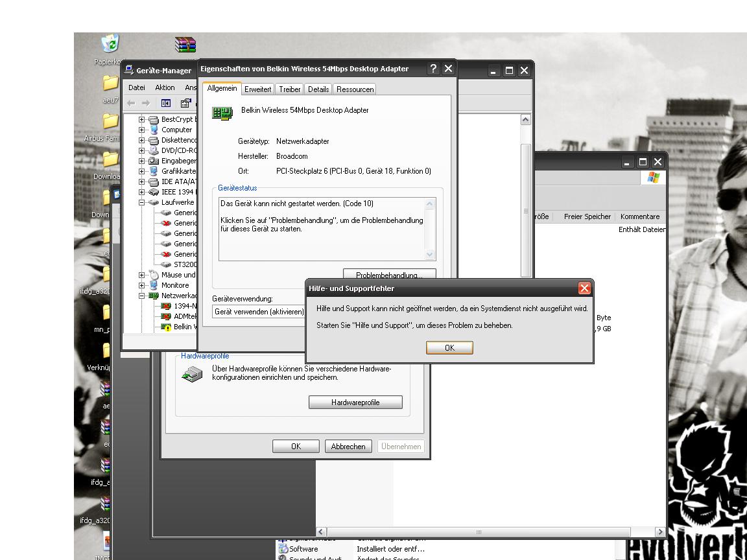
Task: Select the Grafikkarte icon in the device tree
Action: coord(154,171)
